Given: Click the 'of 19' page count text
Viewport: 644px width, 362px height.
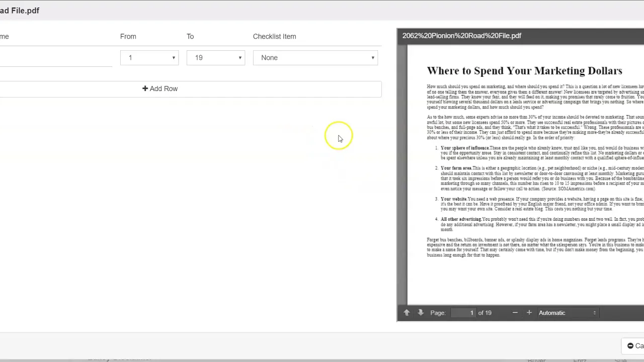Looking at the screenshot, I should 485,313.
